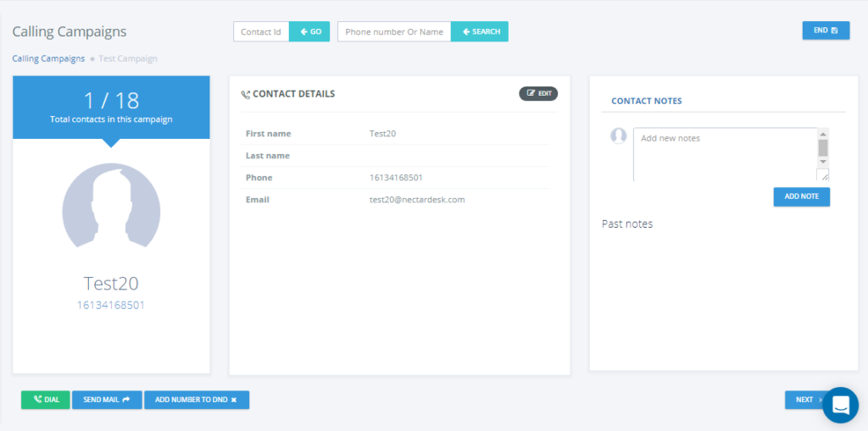Click Test Campaign breadcrumb text
The image size is (868, 431).
click(128, 58)
